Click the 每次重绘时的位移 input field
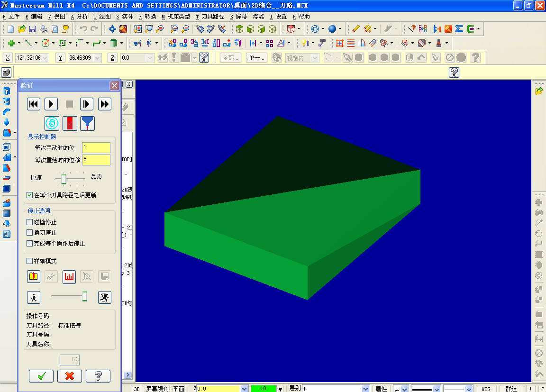This screenshot has height=392, width=546. [x=96, y=160]
